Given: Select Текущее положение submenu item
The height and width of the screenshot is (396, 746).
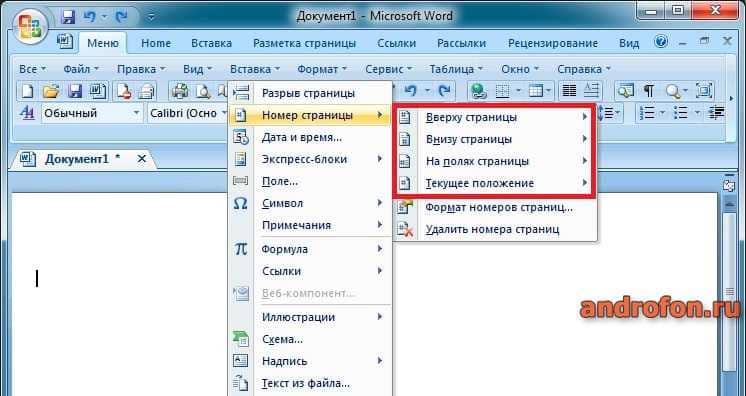Looking at the screenshot, I should pyautogui.click(x=493, y=183).
